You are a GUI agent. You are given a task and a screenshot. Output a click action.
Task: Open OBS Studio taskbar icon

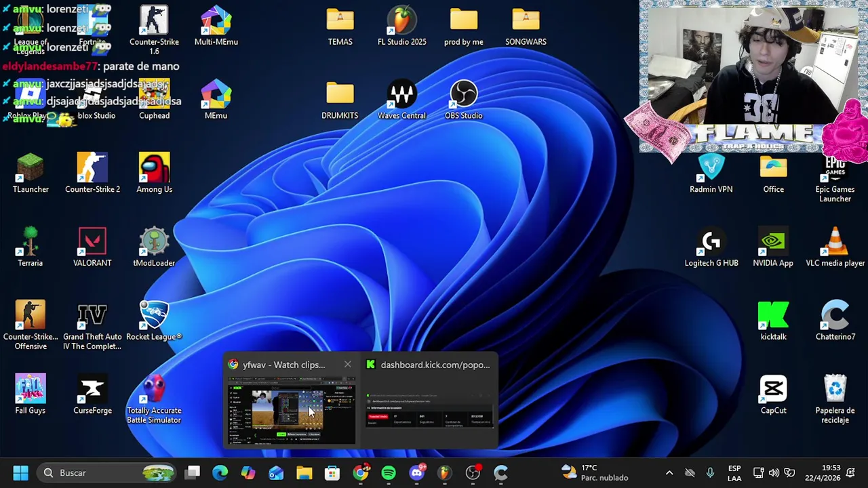click(x=473, y=473)
